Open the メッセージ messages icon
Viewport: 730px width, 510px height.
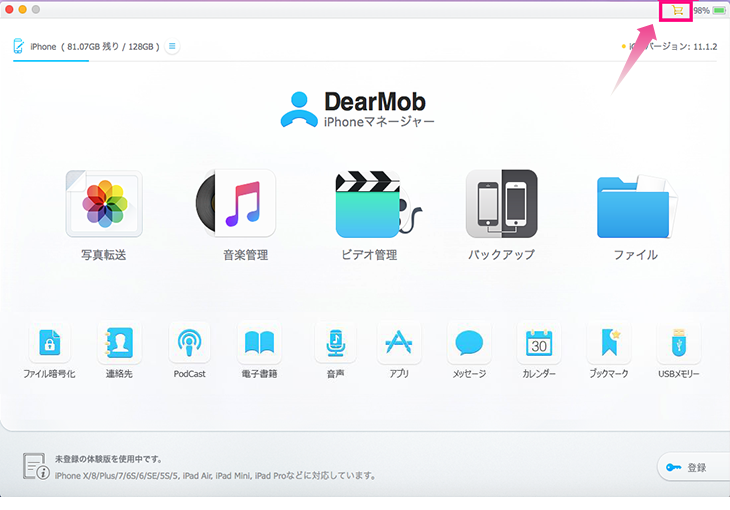point(469,343)
